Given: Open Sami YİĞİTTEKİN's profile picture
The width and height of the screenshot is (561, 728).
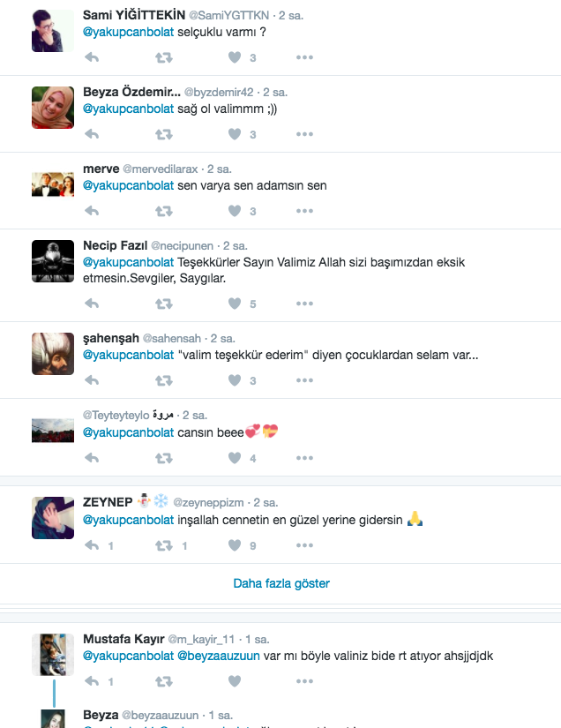Looking at the screenshot, I should [x=53, y=31].
